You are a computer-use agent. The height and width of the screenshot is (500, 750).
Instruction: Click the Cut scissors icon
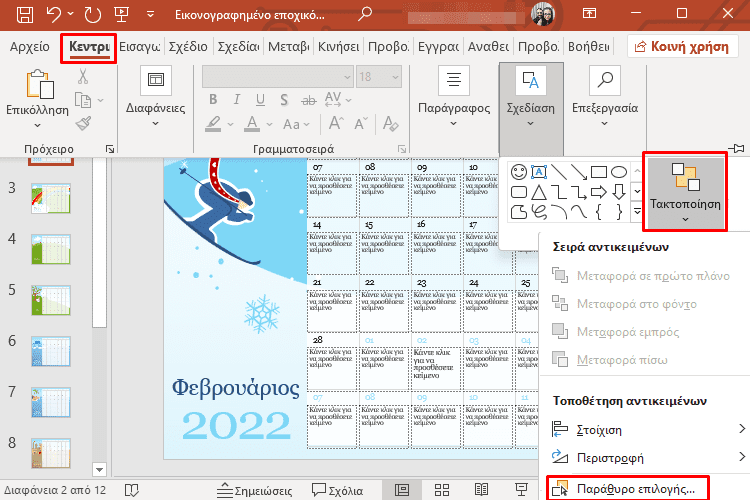[x=83, y=76]
